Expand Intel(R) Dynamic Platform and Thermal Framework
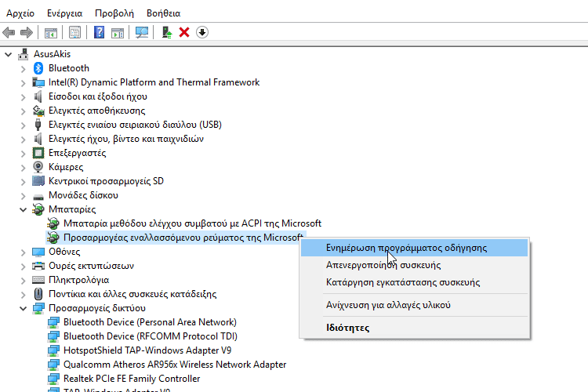 [x=24, y=83]
